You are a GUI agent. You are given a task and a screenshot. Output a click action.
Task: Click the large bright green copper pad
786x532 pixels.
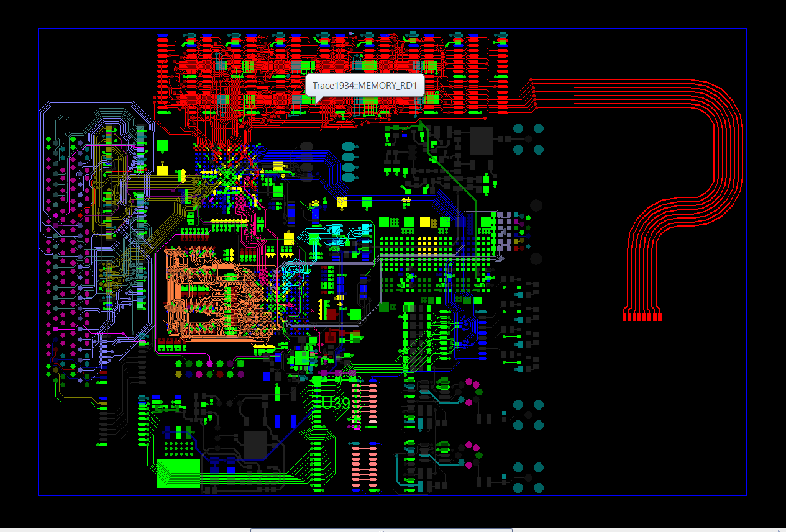[178, 473]
